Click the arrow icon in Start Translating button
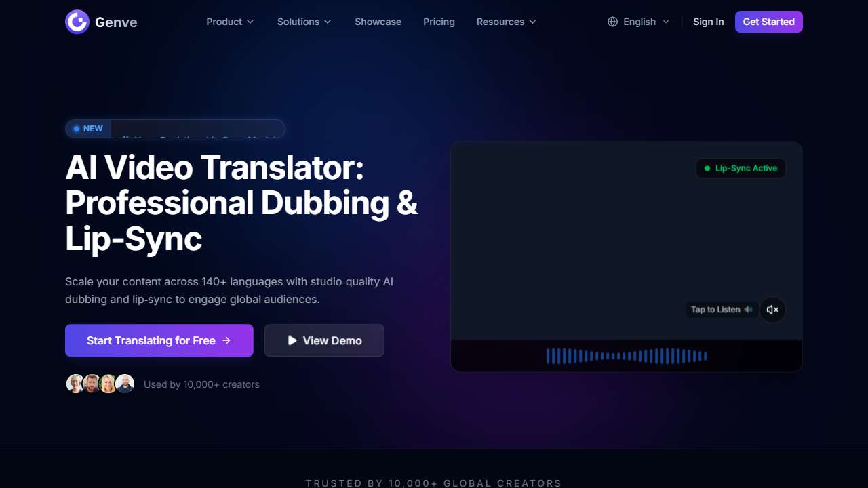 pos(226,340)
